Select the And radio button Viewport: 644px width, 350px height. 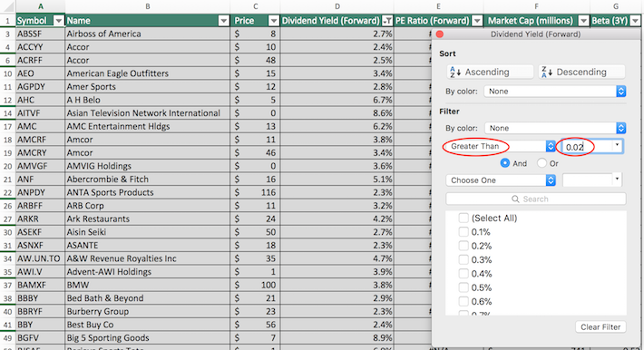504,163
